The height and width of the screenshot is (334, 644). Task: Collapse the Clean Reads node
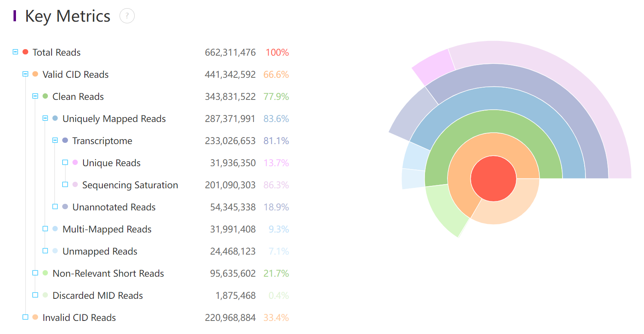tap(35, 96)
